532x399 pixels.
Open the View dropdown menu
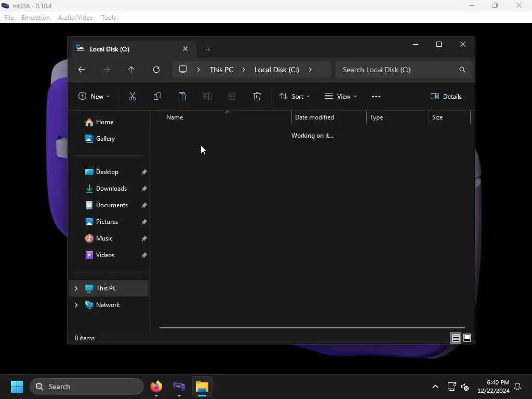coord(341,96)
